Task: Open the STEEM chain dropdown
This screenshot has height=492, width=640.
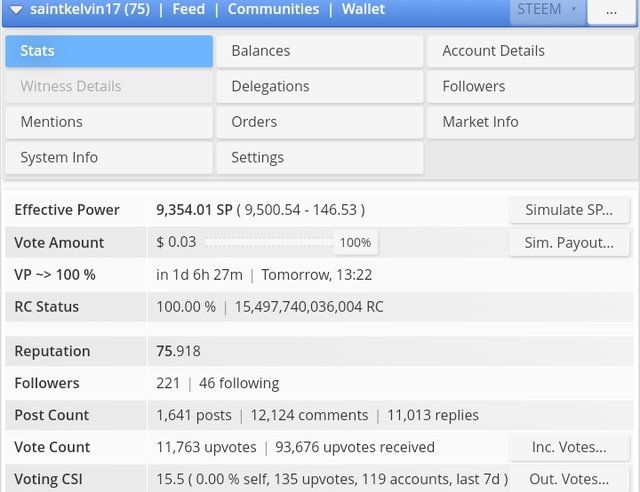Action: pyautogui.click(x=547, y=10)
